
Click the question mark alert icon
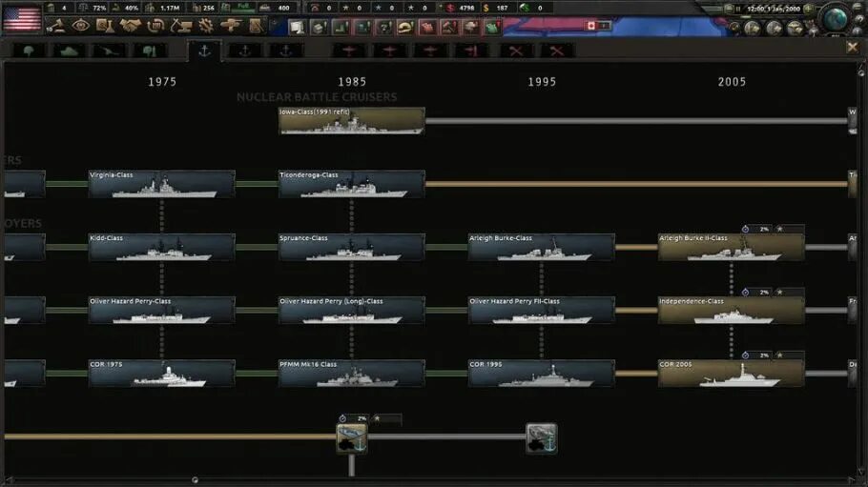click(384, 27)
